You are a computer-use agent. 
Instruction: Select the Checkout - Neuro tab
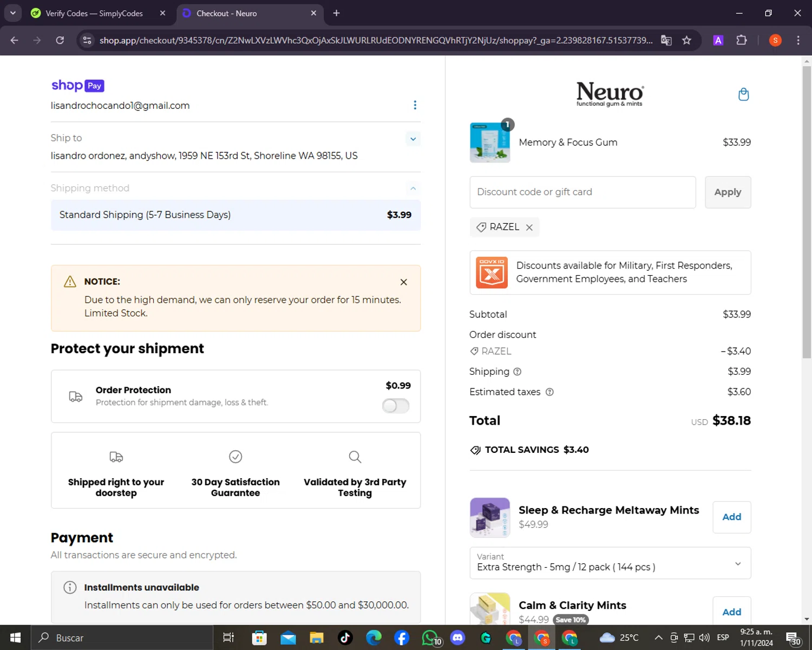pos(249,14)
